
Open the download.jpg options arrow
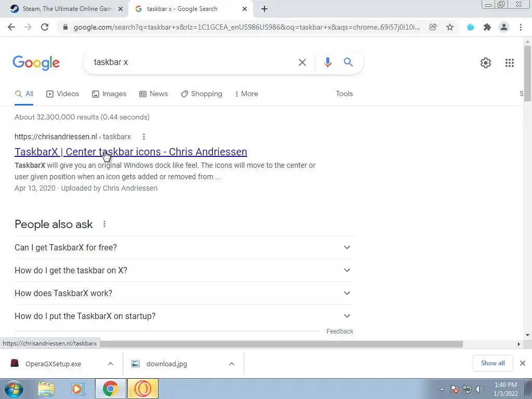pos(232,364)
